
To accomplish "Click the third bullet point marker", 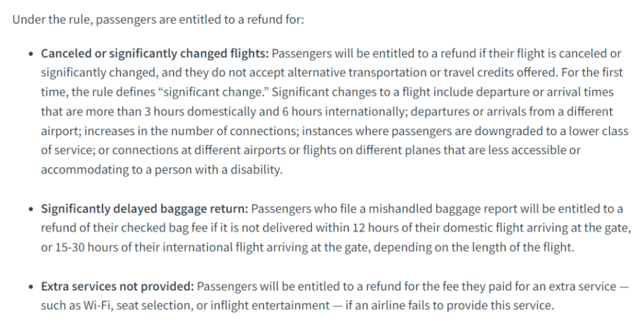I will coord(31,287).
